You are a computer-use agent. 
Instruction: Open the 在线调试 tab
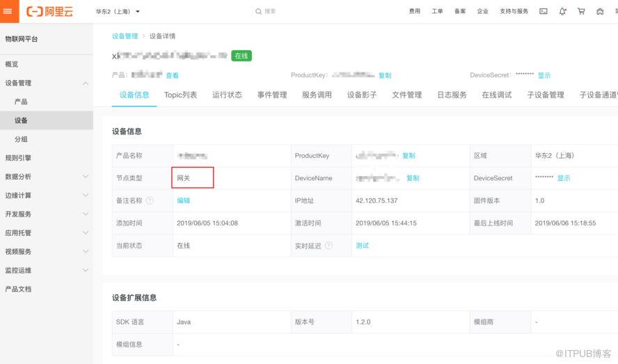[x=496, y=95]
